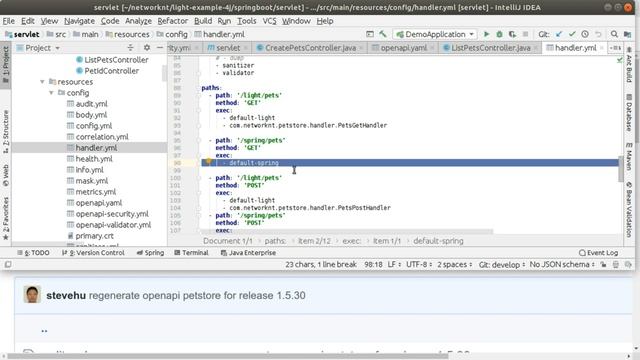This screenshot has width=640, height=360.
Task: Open Project Structure icon at toolbar end
Action: (x=627, y=34)
